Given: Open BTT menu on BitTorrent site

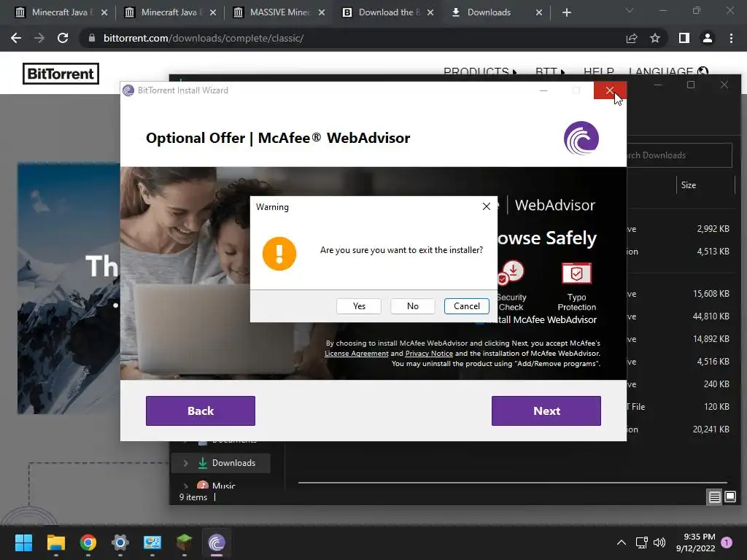Looking at the screenshot, I should click(550, 71).
